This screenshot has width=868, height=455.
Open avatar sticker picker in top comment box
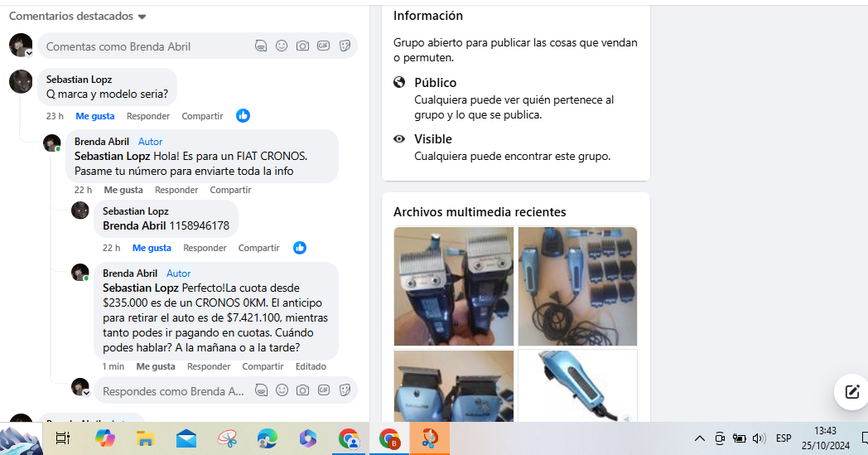coord(261,46)
